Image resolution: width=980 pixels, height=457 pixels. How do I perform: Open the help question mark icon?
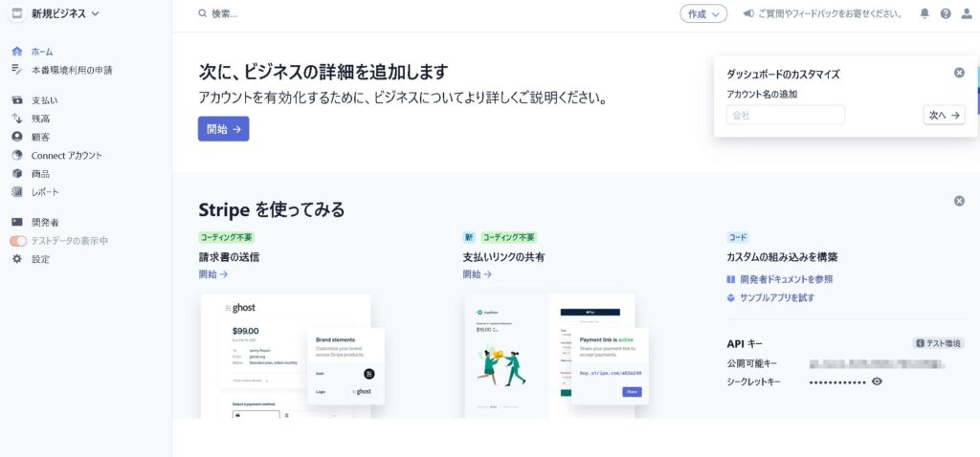946,13
